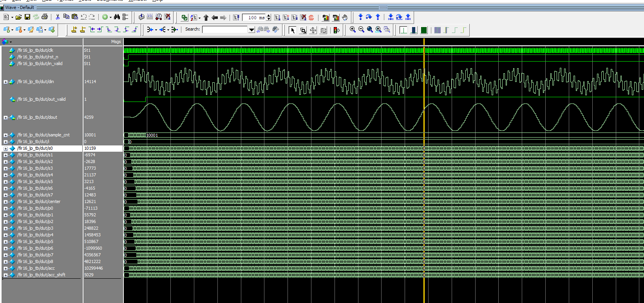Image resolution: width=644 pixels, height=303 pixels.
Task: Click the traffic light Show Drivers icon
Action: point(336,30)
